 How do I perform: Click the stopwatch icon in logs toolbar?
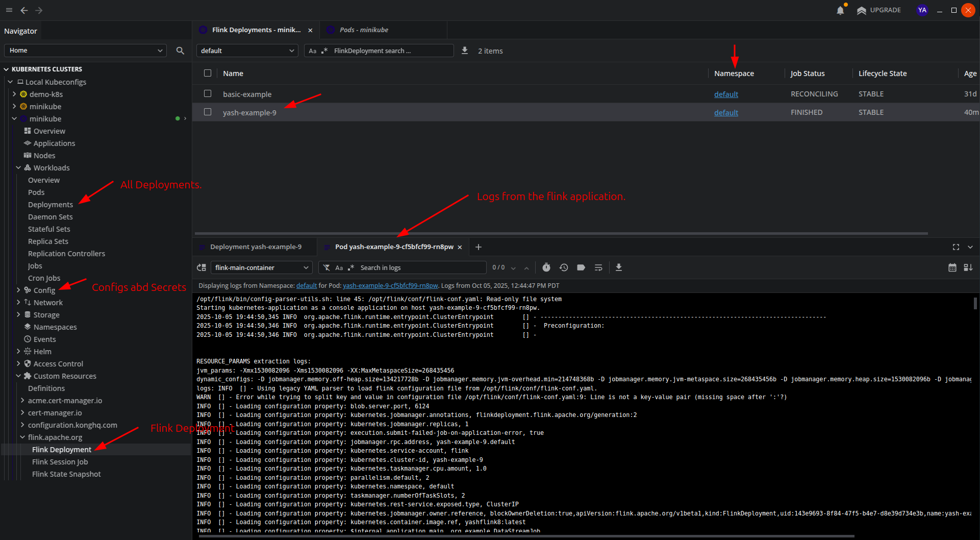[x=546, y=267]
